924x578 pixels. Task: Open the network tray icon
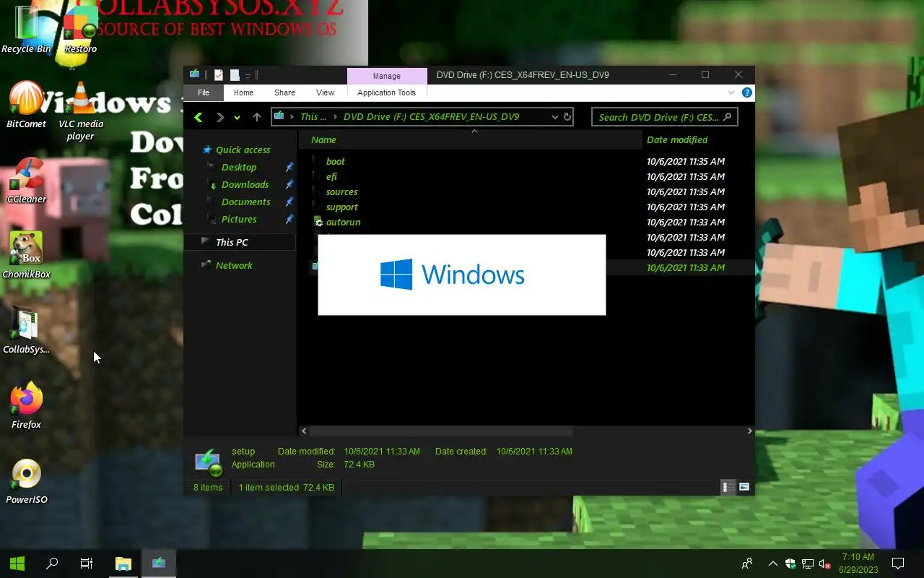click(808, 564)
